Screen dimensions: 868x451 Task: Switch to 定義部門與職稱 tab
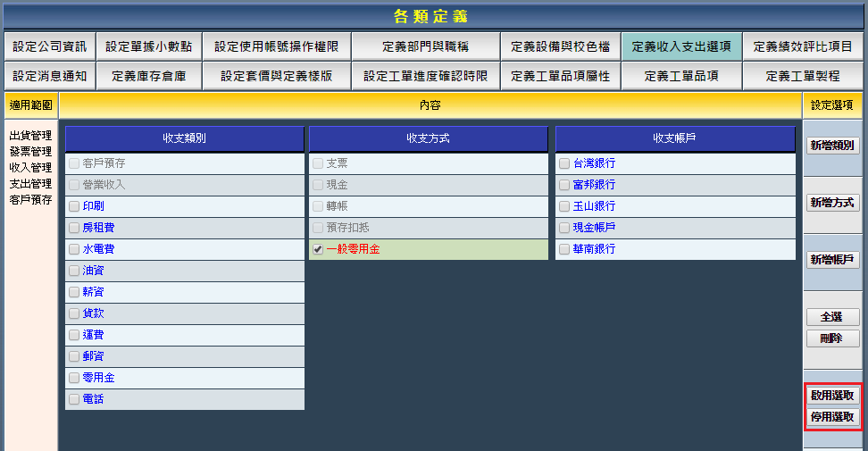tap(425, 46)
